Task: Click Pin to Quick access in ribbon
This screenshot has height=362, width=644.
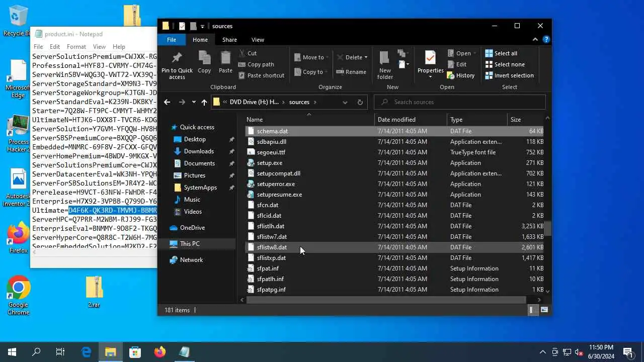Action: (177, 65)
